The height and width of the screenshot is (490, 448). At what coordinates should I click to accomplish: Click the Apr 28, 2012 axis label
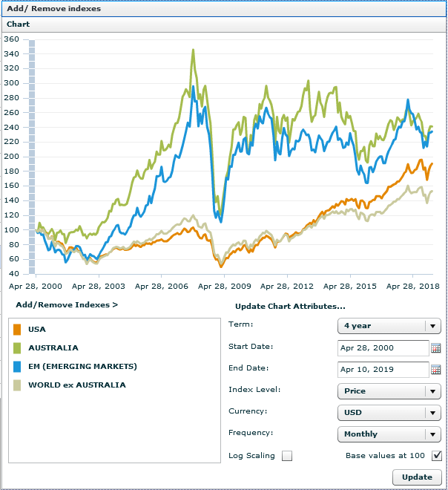coord(287,287)
